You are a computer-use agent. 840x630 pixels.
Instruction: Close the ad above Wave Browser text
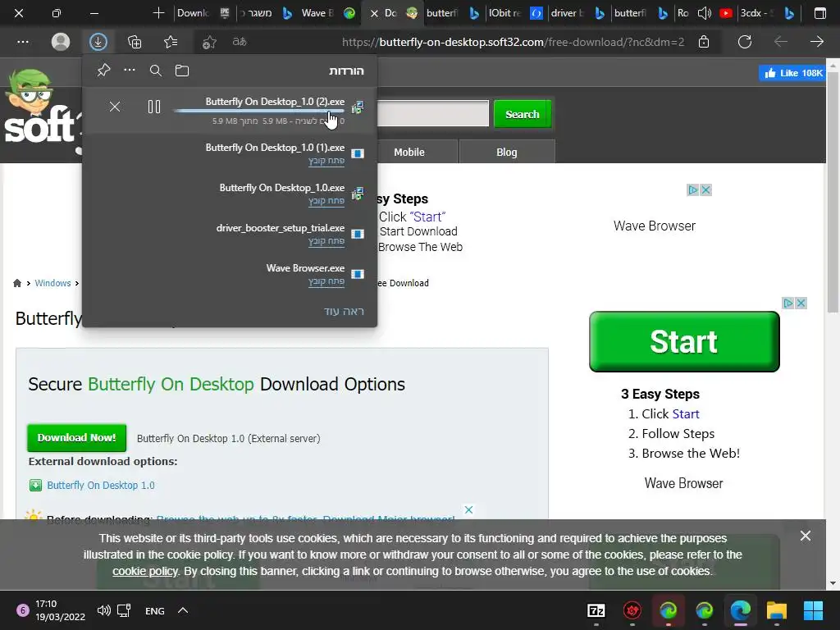pyautogui.click(x=706, y=189)
